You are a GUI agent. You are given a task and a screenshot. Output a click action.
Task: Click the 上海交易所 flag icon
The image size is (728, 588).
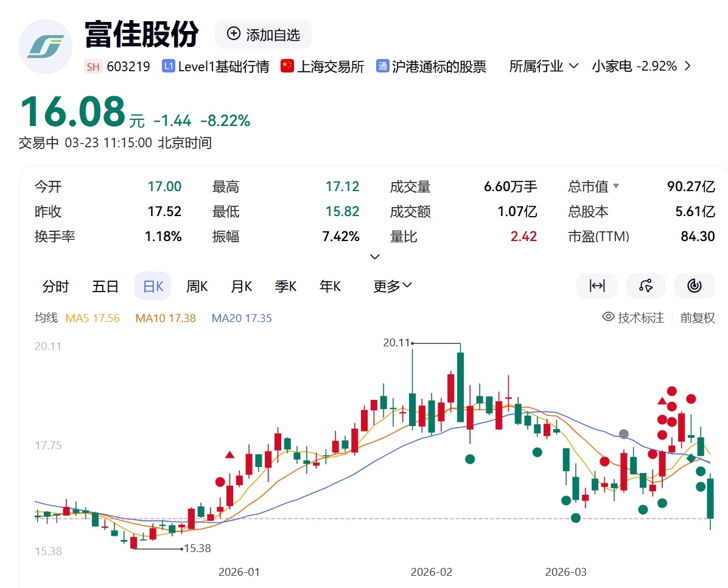pyautogui.click(x=287, y=66)
